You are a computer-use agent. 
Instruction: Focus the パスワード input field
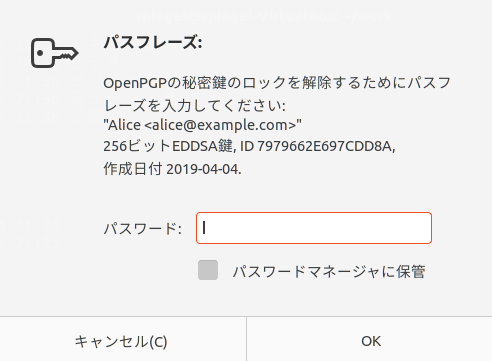pyautogui.click(x=314, y=228)
